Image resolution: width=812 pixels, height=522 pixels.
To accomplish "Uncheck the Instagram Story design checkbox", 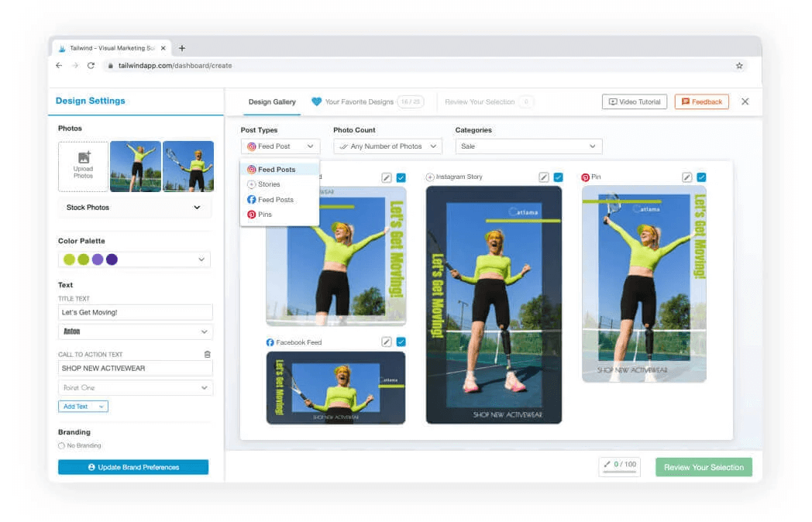I will point(558,177).
